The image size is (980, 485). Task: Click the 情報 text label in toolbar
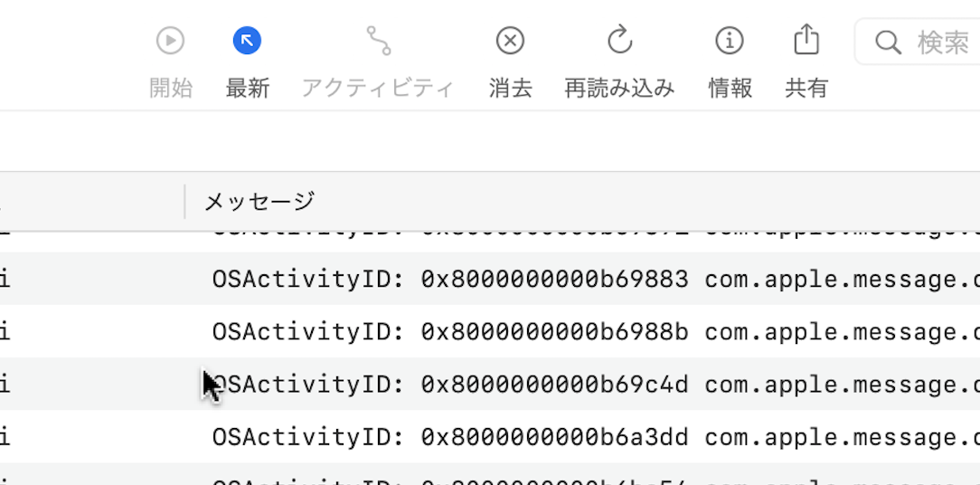730,88
